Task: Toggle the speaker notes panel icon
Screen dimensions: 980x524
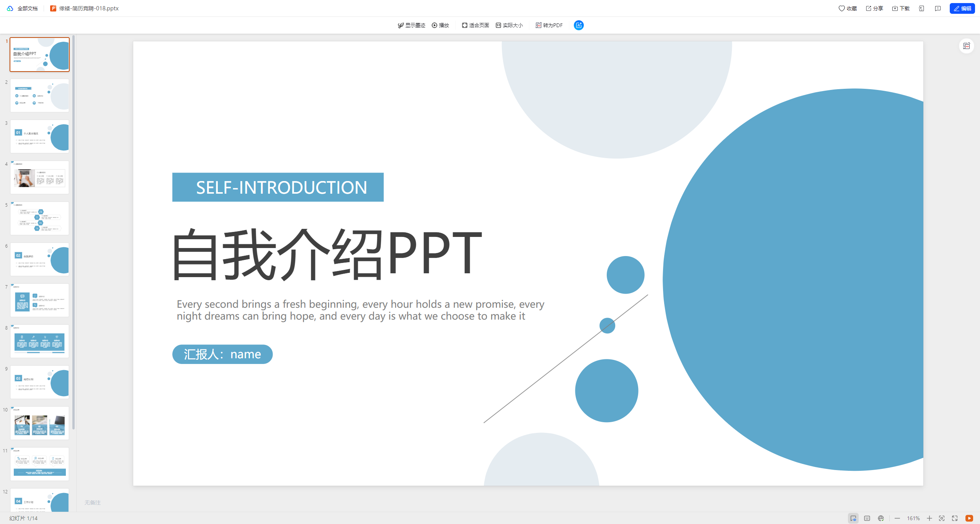Action: [x=867, y=518]
